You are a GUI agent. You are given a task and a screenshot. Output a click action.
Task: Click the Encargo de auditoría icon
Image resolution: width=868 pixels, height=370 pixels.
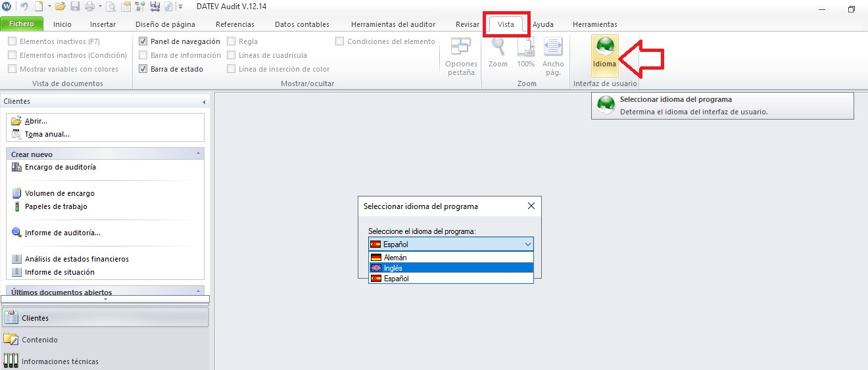17,167
